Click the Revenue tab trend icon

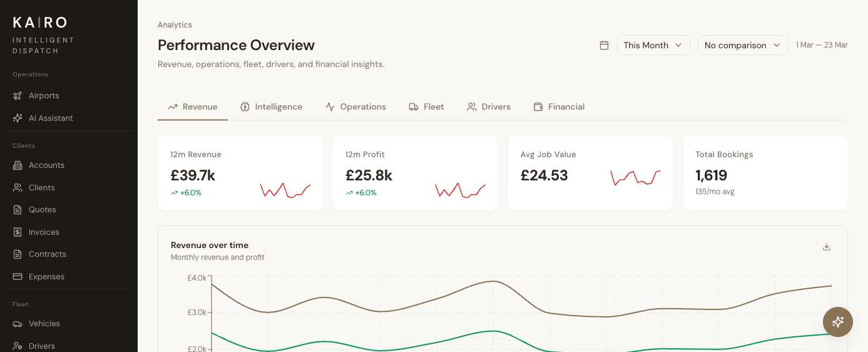[x=173, y=107]
